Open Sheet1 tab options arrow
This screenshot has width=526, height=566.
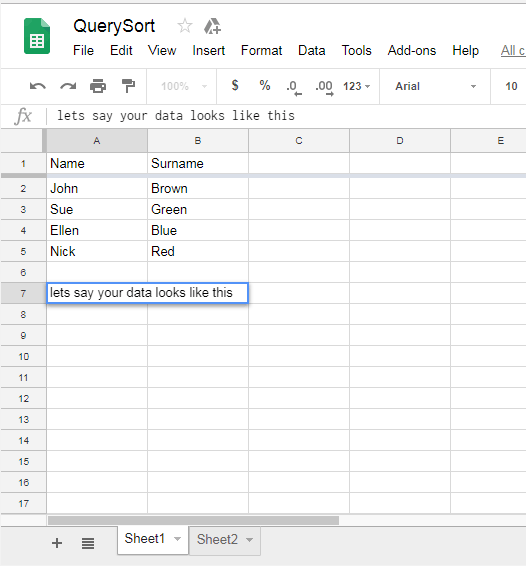177,539
